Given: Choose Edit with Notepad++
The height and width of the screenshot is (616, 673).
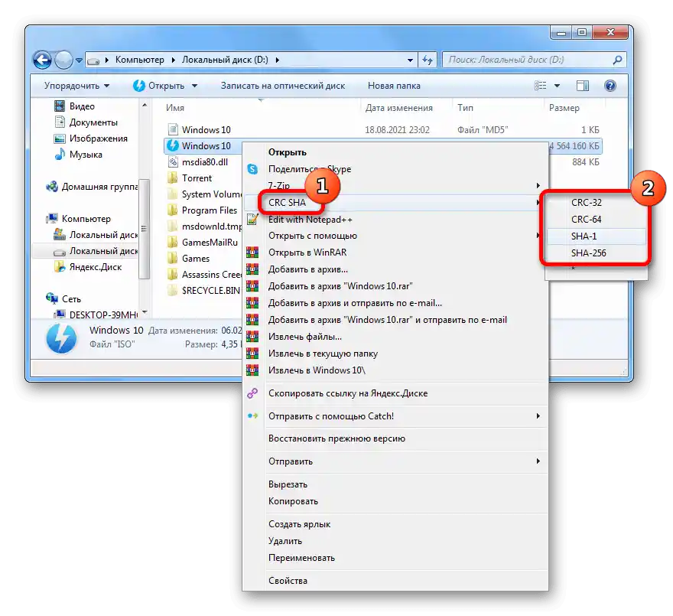Looking at the screenshot, I should 310,220.
